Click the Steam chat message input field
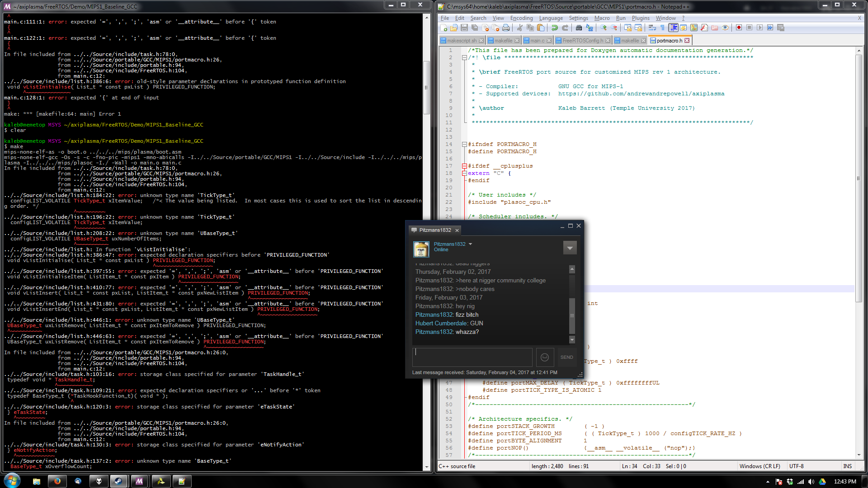 click(472, 357)
